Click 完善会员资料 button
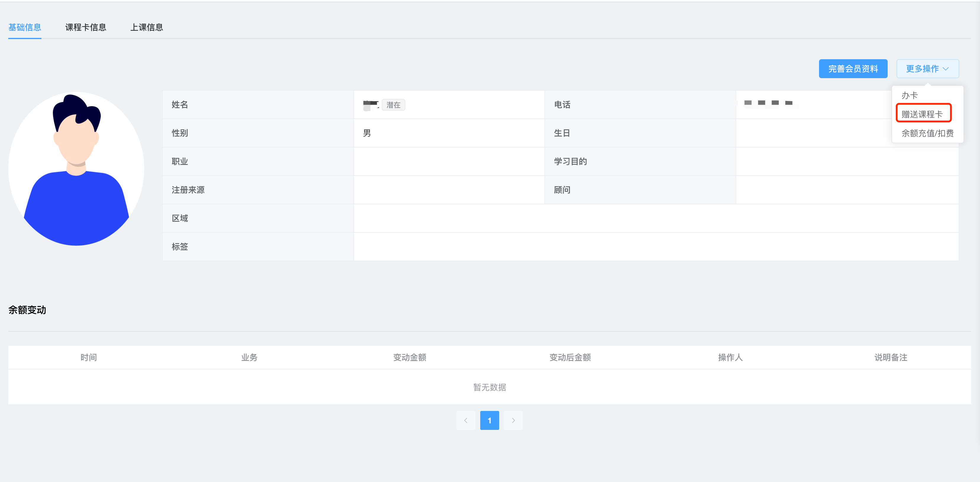Screen dimensions: 980x482 coord(853,69)
